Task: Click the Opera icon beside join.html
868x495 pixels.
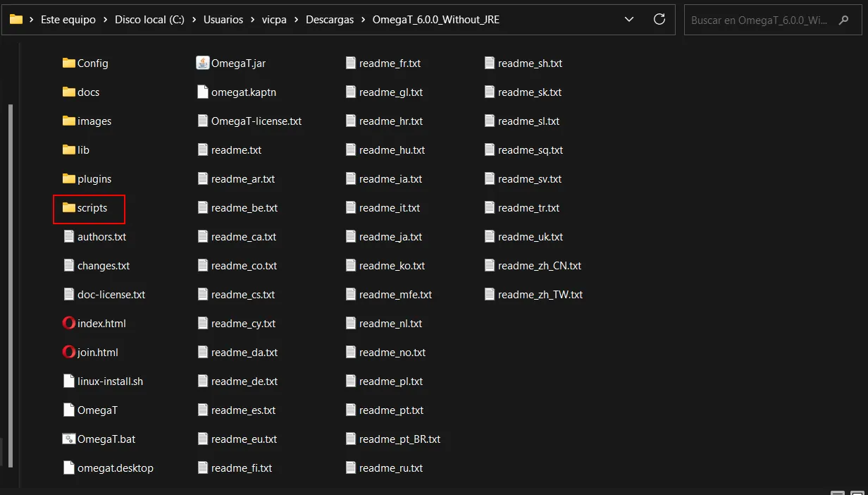Action: point(68,352)
